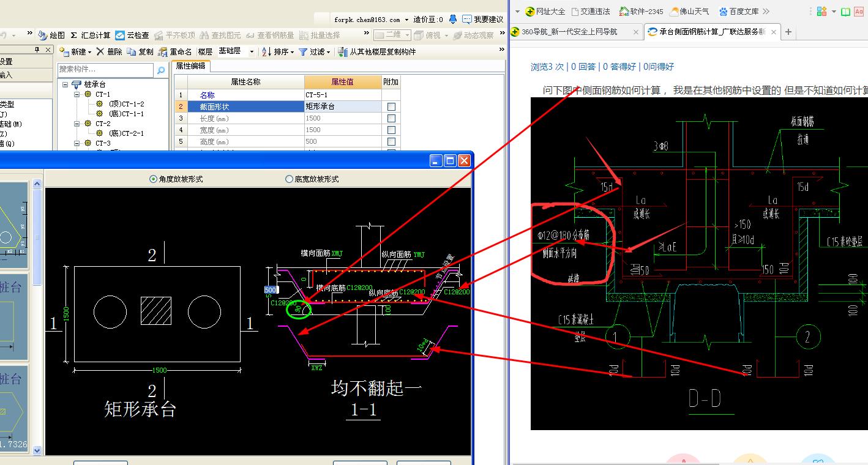
Task: Click 复制 to copy the component
Action: 140,52
